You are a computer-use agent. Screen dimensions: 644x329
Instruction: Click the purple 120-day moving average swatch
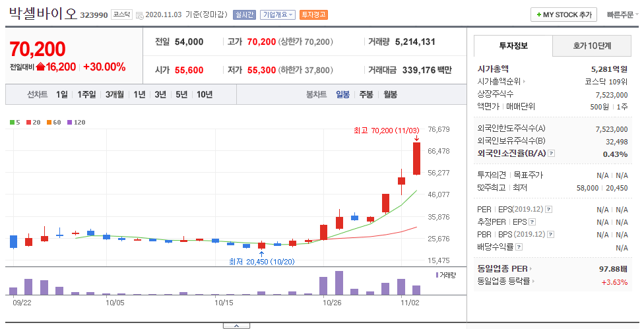pyautogui.click(x=70, y=122)
